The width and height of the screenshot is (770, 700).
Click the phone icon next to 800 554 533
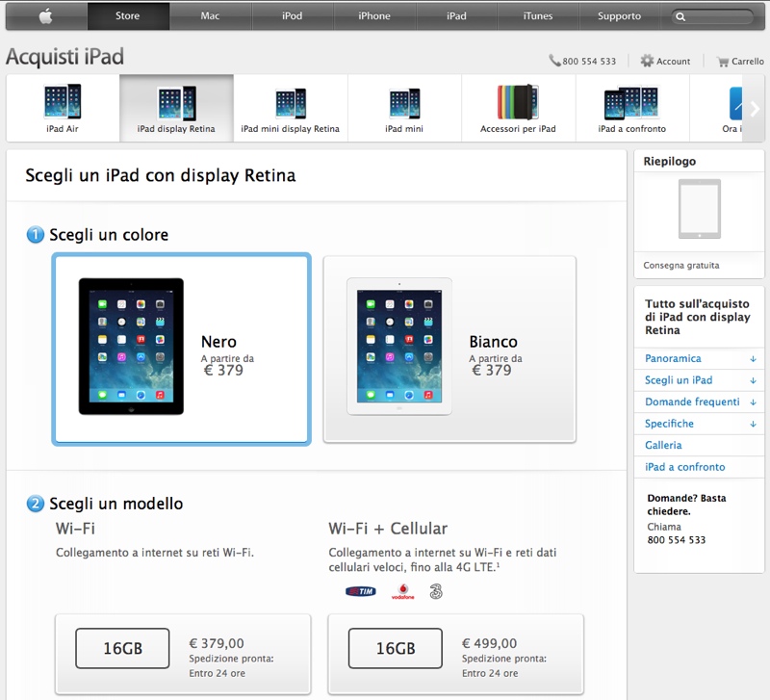pos(554,61)
